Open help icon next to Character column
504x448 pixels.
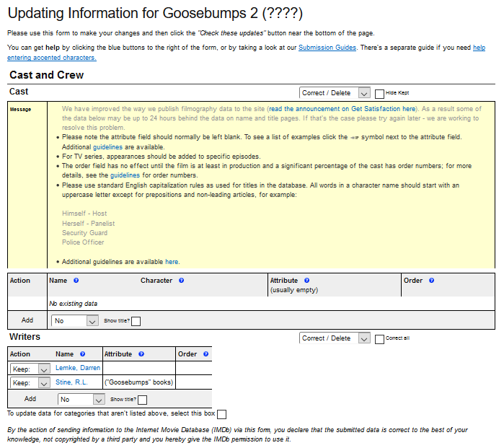[x=181, y=281]
